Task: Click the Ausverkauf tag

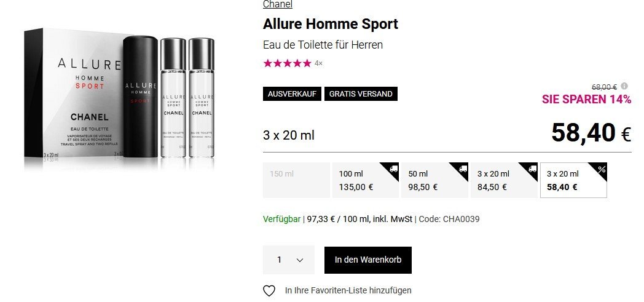Action: [x=292, y=93]
